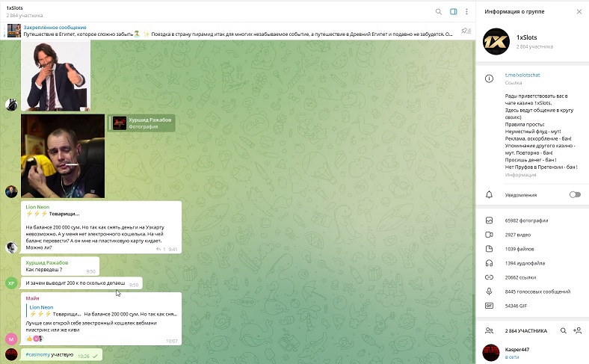The image size is (589, 364).
Task: Click the Lion Neon sender name
Action: 37,207
